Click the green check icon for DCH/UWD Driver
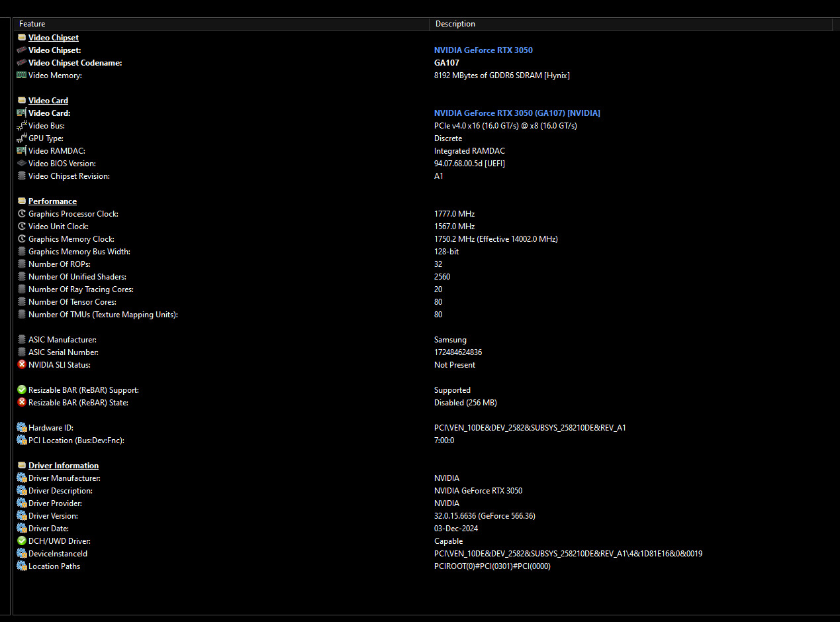The image size is (840, 622). [x=22, y=541]
